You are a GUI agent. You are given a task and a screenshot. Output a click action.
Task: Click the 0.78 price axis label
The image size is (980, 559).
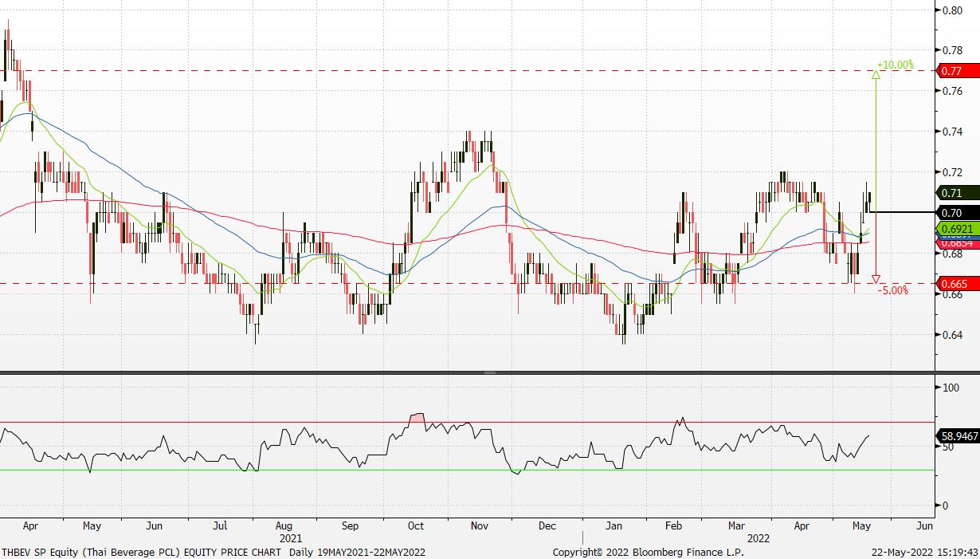953,50
